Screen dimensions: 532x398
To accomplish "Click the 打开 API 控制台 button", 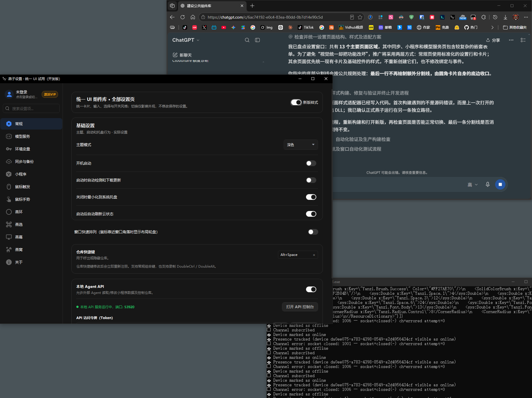I will [x=300, y=307].
